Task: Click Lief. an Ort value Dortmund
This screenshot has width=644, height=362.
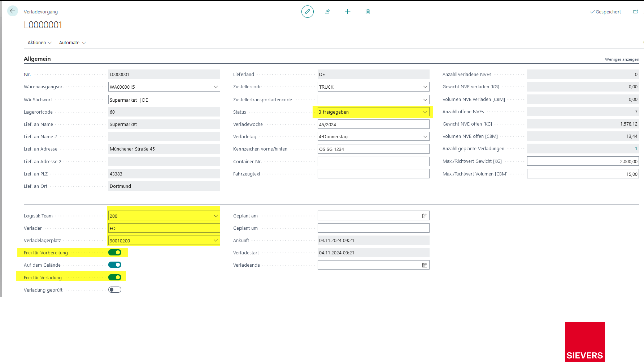Action: coord(164,186)
